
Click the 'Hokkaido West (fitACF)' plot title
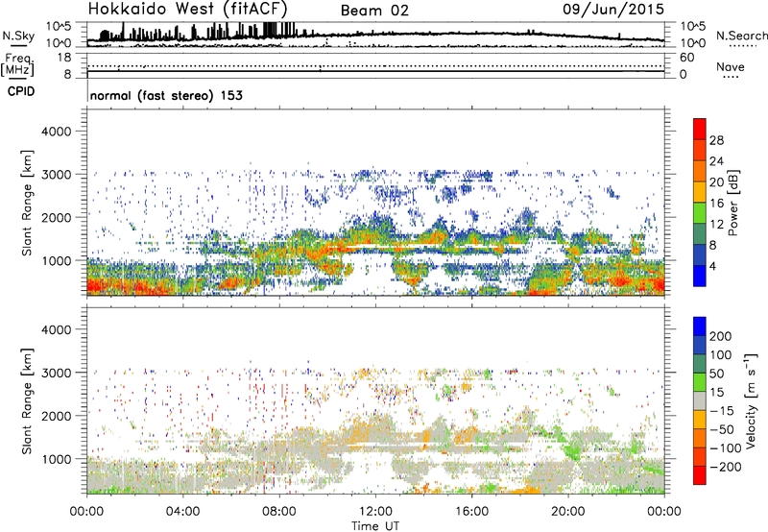(187, 9)
